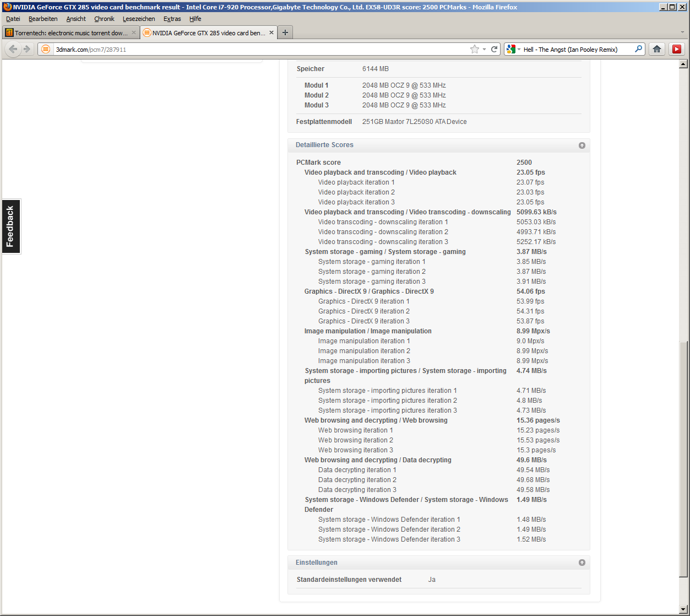
Task: Click the 3dmark site identity icon
Action: pos(46,49)
